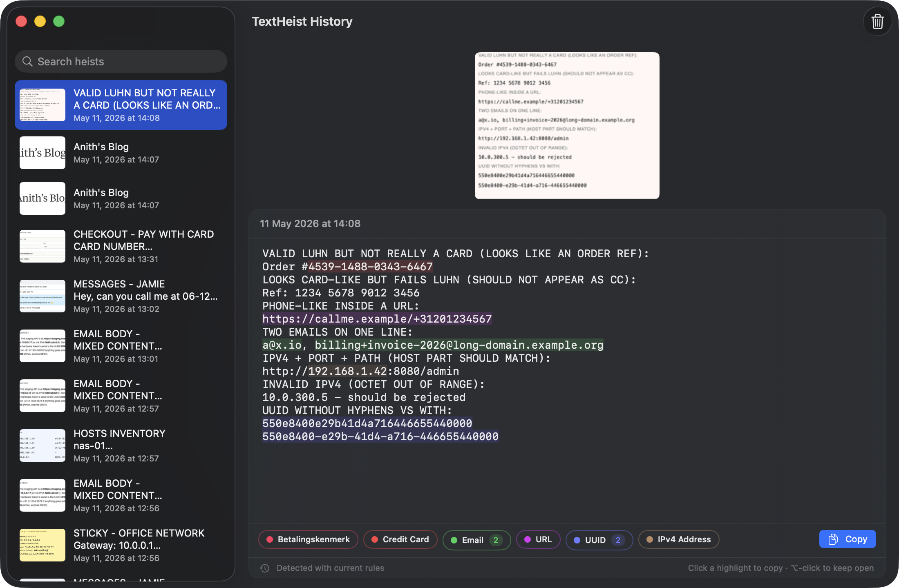This screenshot has height=588, width=899.
Task: Copy highlighted URL https://callme.example/+31201234567
Action: [x=377, y=319]
